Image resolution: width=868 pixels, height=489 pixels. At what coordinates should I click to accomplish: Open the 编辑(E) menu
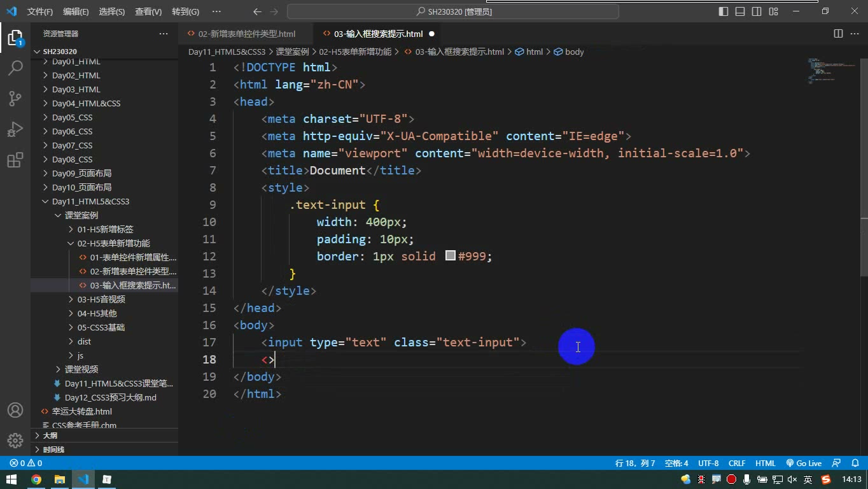pyautogui.click(x=76, y=11)
